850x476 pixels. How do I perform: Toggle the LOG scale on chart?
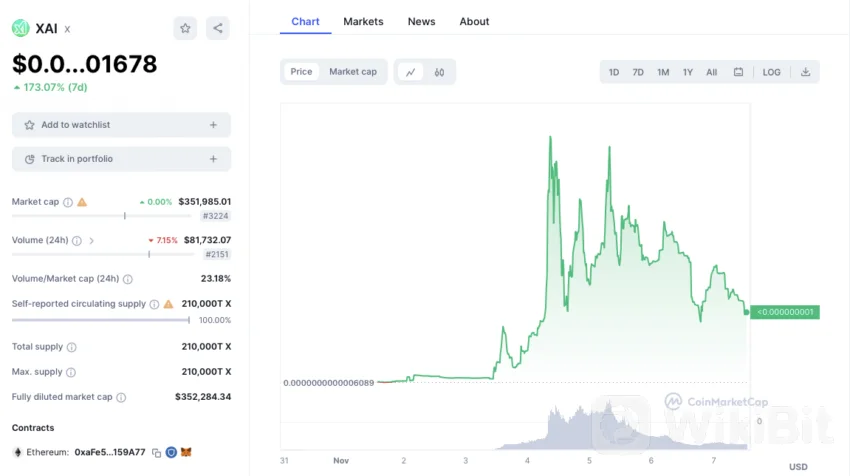(x=771, y=72)
